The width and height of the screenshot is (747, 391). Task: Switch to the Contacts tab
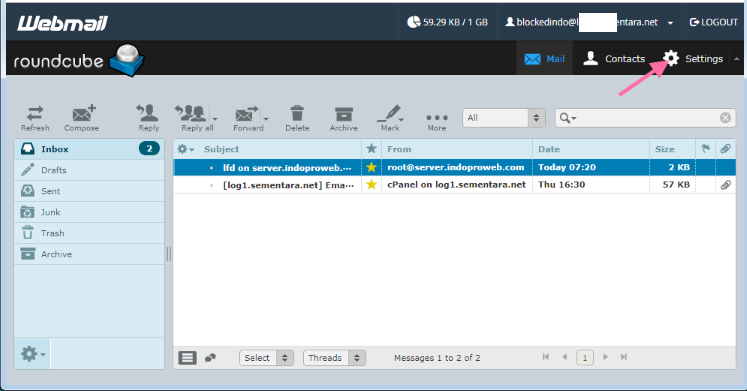click(614, 59)
